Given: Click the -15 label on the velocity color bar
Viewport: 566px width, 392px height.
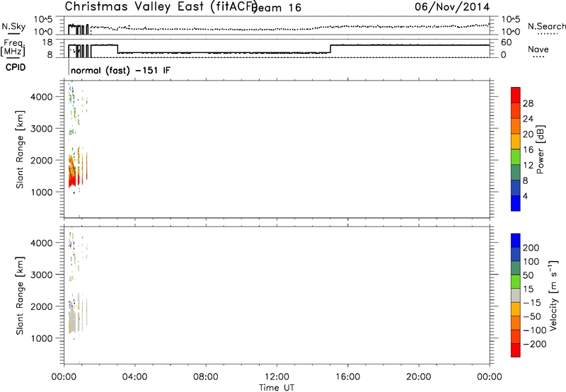Looking at the screenshot, I should coord(532,303).
